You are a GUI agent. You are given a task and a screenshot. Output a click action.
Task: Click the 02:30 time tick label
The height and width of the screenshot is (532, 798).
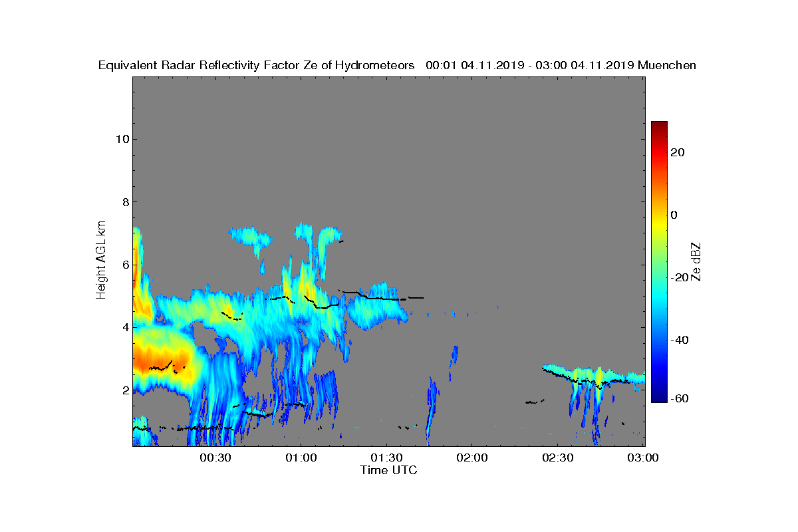(x=558, y=458)
